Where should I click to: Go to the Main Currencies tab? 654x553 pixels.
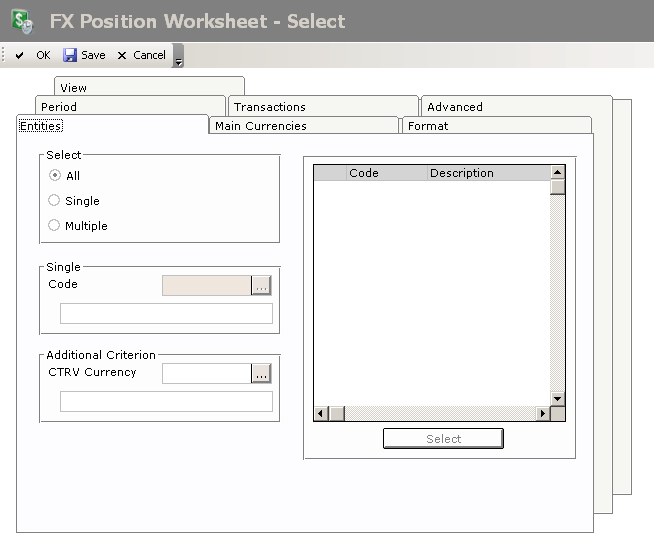pyautogui.click(x=261, y=126)
